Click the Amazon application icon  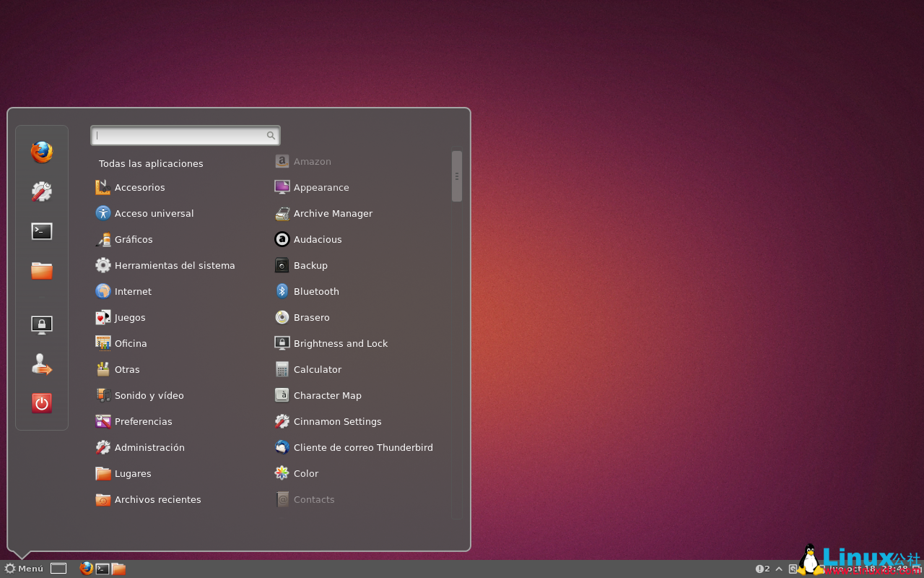pos(282,161)
